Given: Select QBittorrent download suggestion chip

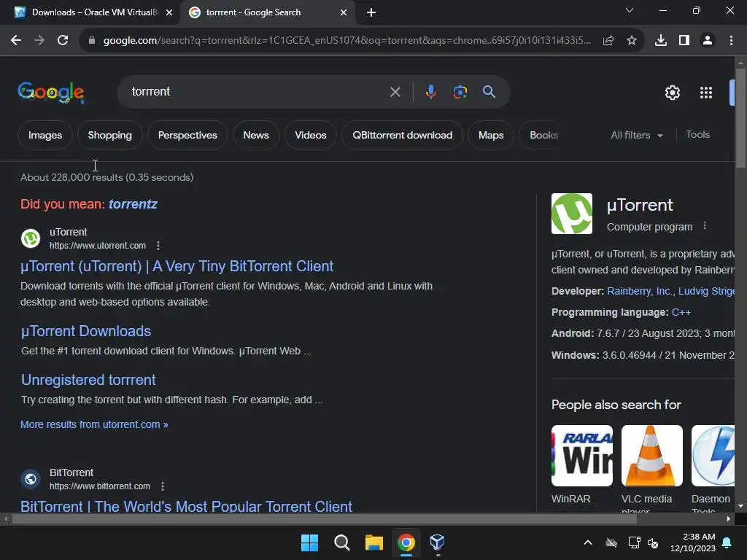Looking at the screenshot, I should coord(402,135).
